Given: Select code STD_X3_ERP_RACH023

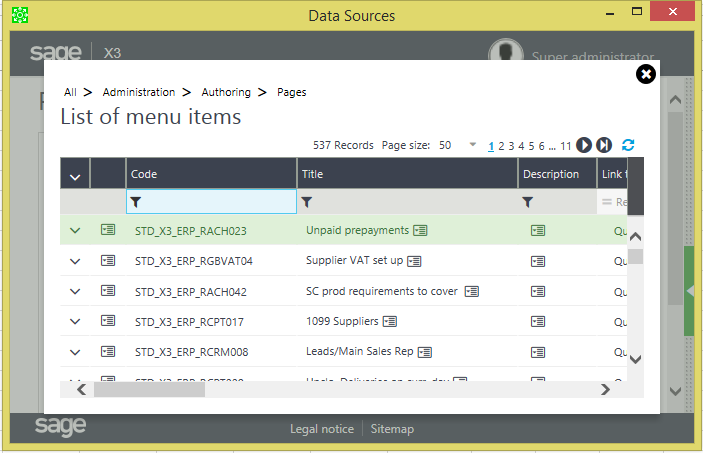Looking at the screenshot, I should coord(191,231).
